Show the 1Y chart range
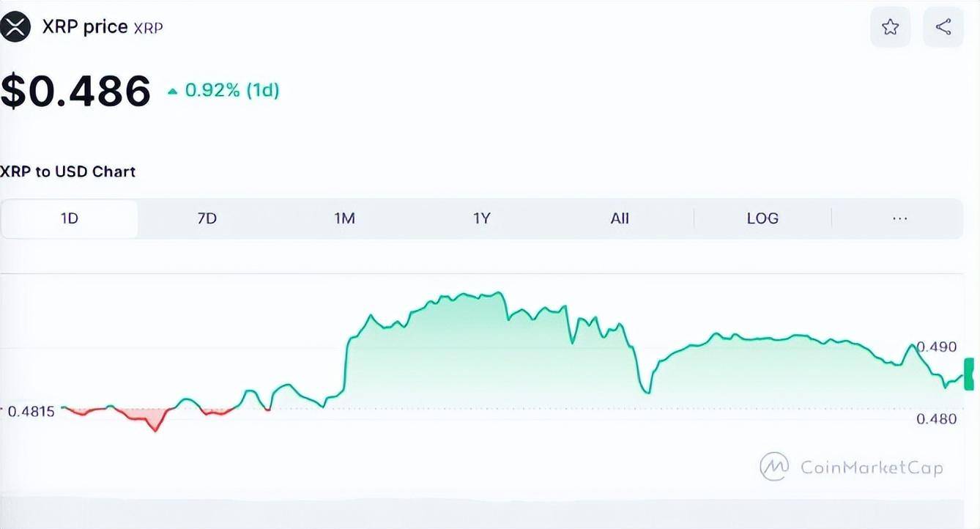Viewport: 980px width, 529px height. [x=481, y=218]
